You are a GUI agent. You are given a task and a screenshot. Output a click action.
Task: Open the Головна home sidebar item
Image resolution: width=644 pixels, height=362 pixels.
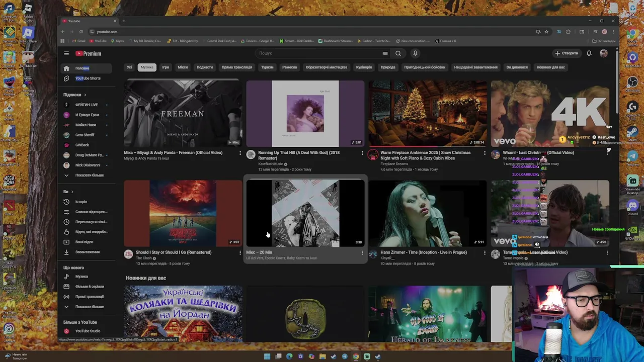86,68
